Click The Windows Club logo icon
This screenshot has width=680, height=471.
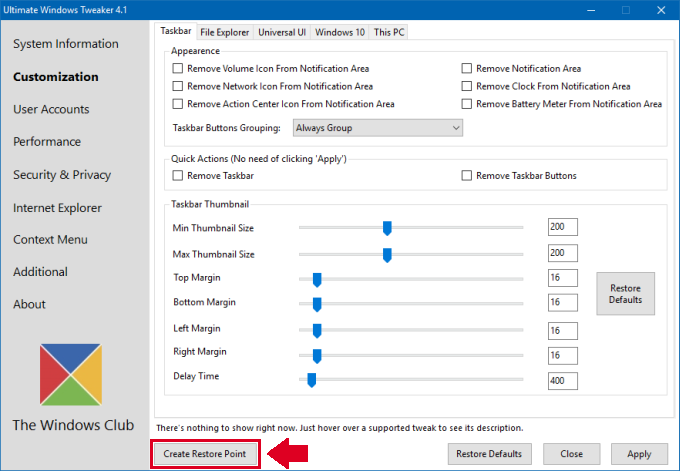[71, 374]
